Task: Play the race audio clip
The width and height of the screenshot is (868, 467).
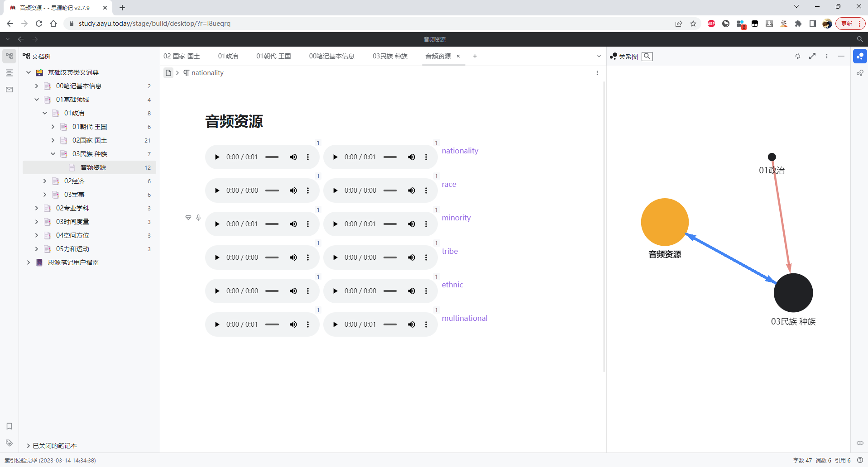Action: [x=217, y=190]
